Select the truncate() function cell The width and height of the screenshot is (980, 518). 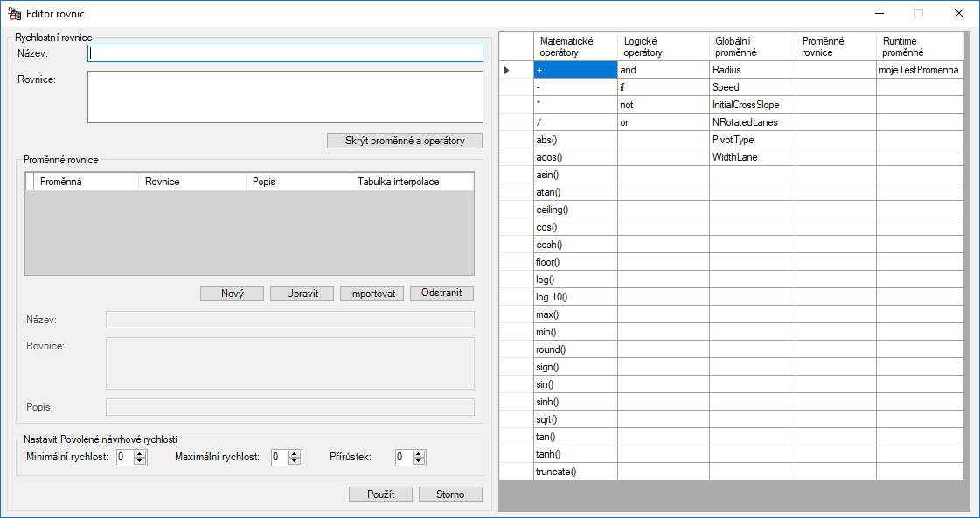[575, 472]
